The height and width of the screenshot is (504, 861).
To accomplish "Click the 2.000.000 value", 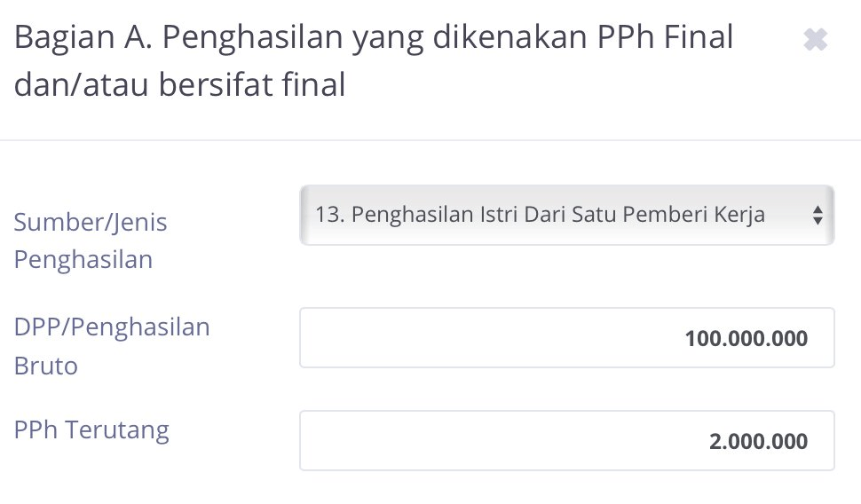I will pyautogui.click(x=758, y=441).
